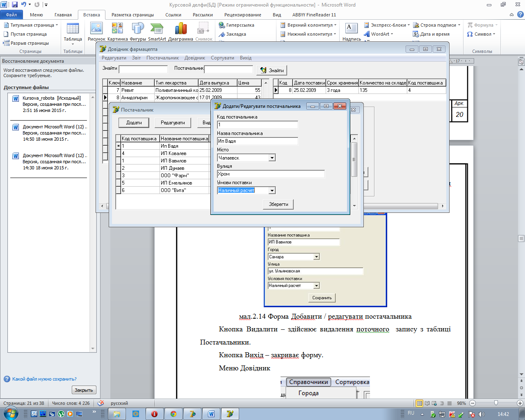The width and height of the screenshot is (525, 420).
Task: Open Word Help question mark icon
Action: click(520, 15)
